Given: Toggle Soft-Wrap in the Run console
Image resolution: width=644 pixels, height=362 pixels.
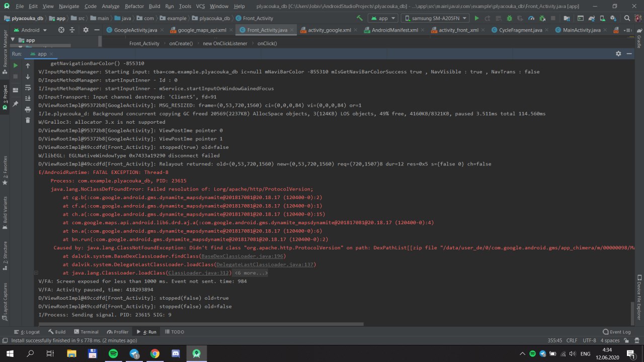Looking at the screenshot, I should 28,87.
